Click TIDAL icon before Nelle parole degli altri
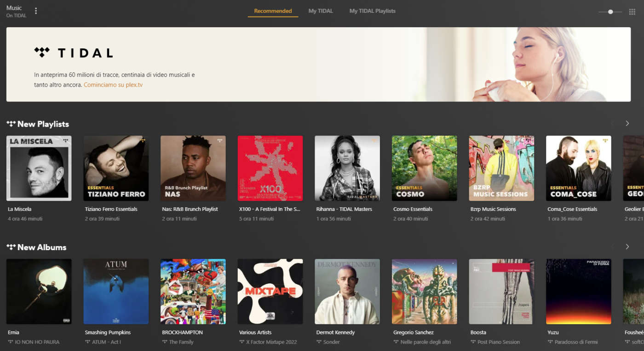 pyautogui.click(x=397, y=342)
